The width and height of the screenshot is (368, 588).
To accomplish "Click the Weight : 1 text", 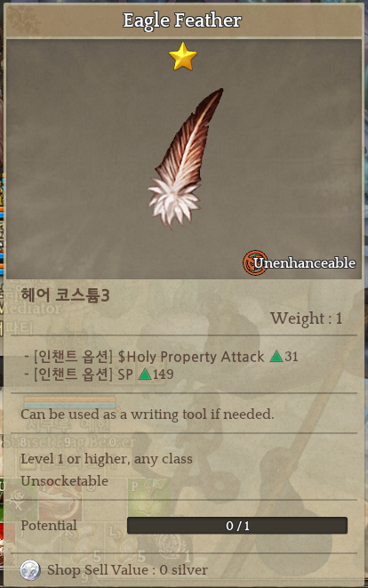I will click(306, 318).
